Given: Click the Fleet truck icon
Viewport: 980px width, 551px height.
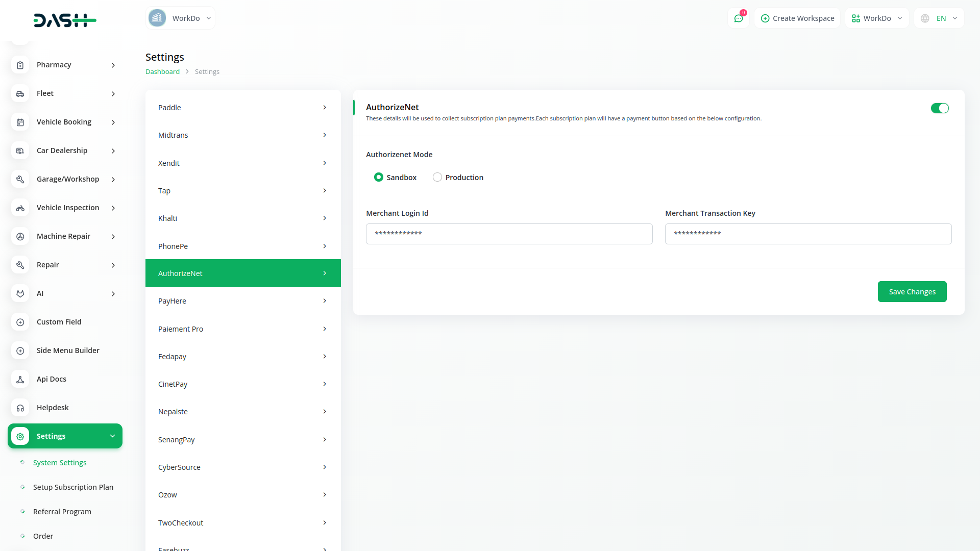Looking at the screenshot, I should click(x=20, y=94).
